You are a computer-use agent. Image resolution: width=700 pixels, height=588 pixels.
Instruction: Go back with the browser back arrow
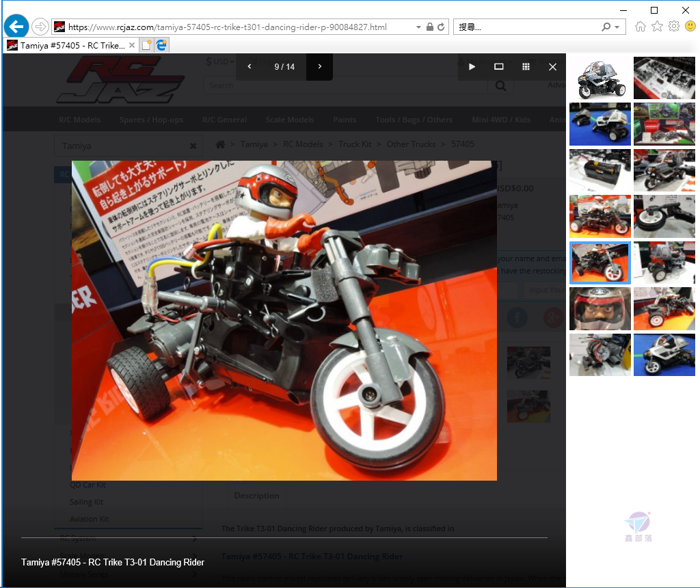[x=16, y=27]
